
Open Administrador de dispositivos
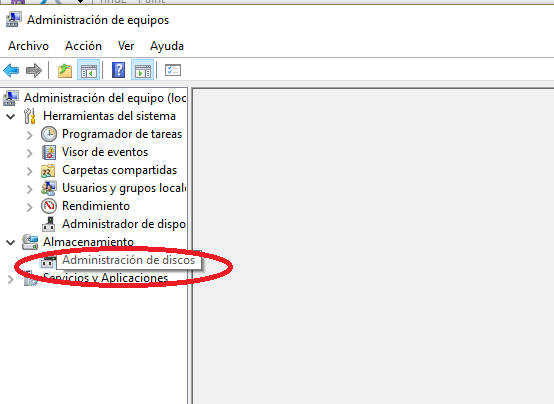(124, 224)
